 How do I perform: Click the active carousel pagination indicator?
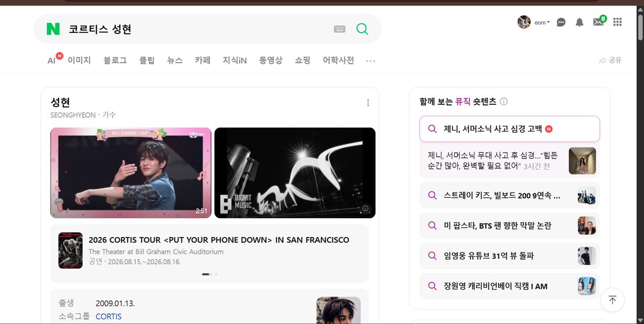pos(206,275)
